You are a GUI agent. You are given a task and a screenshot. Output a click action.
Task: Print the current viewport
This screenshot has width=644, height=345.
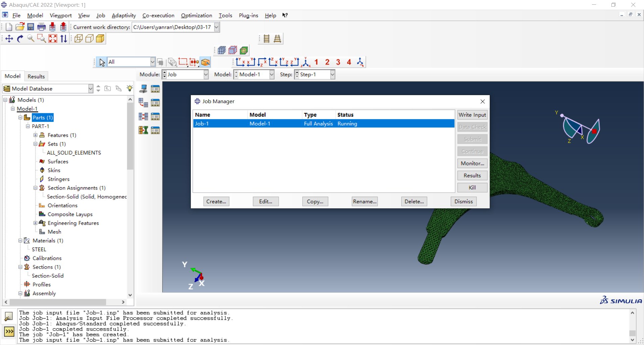pyautogui.click(x=42, y=27)
